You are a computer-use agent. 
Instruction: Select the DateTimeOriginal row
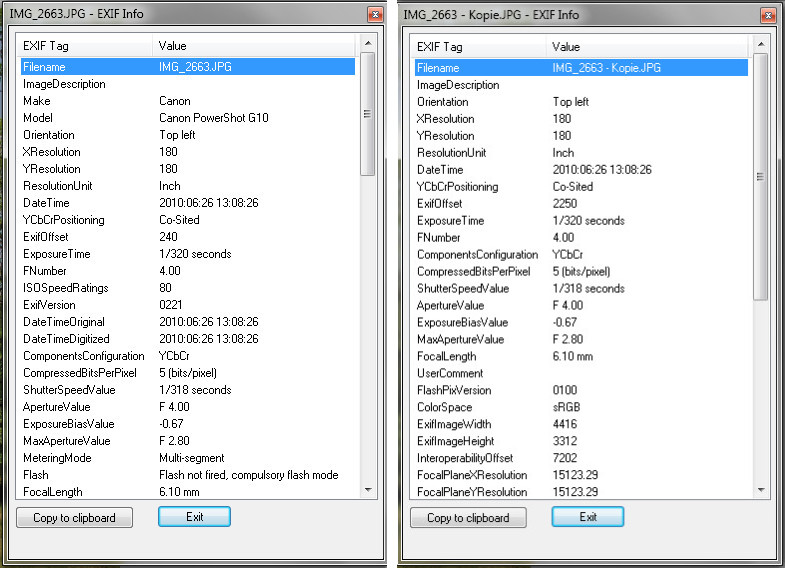(188, 322)
